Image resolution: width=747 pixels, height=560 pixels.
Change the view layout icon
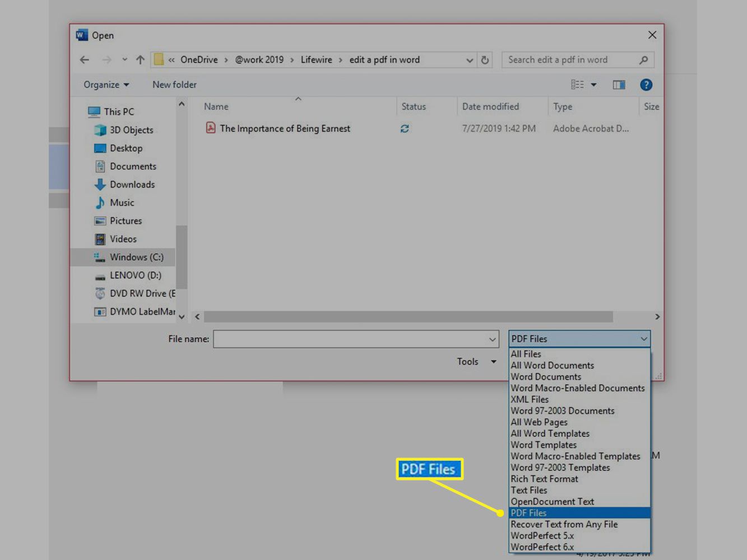point(577,85)
